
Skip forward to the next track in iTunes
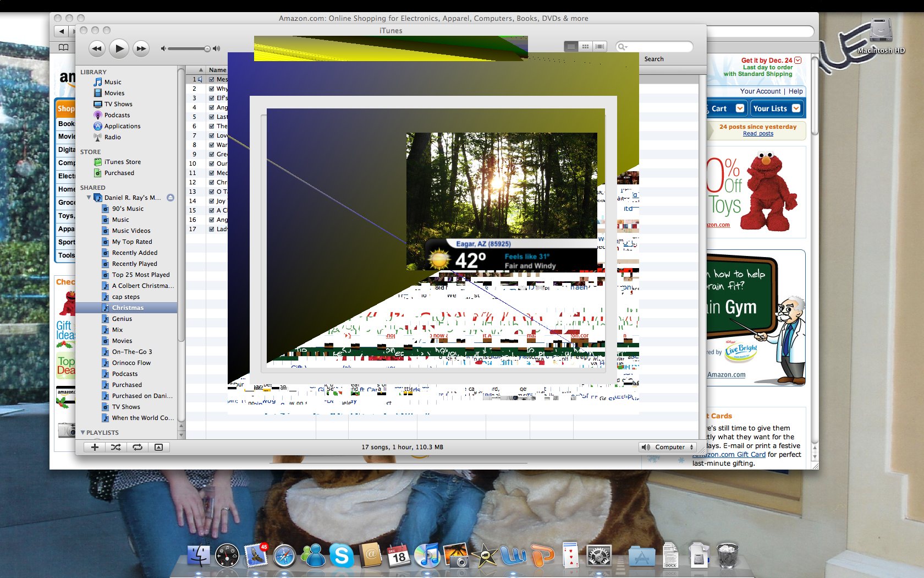tap(141, 48)
